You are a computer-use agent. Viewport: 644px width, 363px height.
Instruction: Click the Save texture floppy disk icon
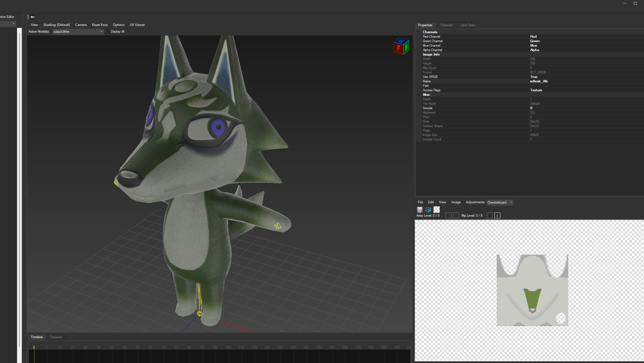(x=420, y=209)
